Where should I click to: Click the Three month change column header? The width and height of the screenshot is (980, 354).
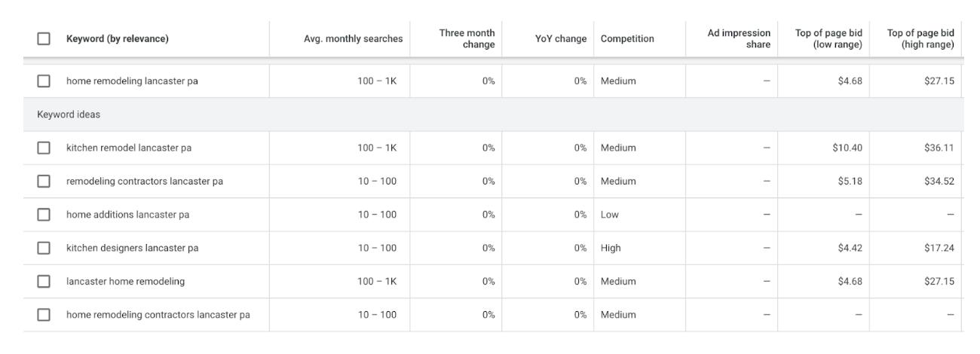[467, 39]
